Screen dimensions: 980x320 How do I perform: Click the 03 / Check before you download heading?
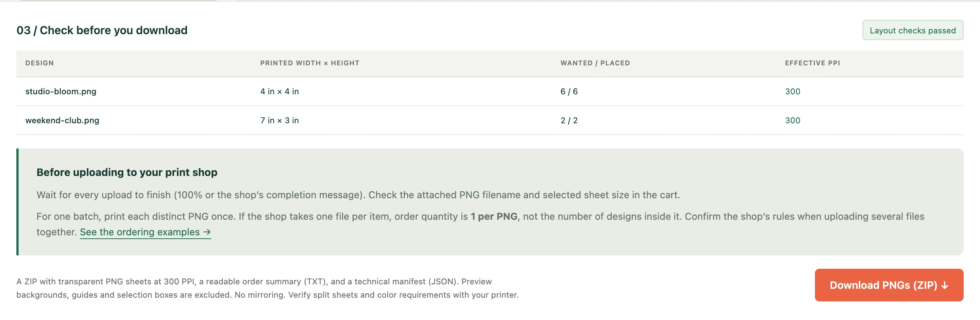point(102,30)
